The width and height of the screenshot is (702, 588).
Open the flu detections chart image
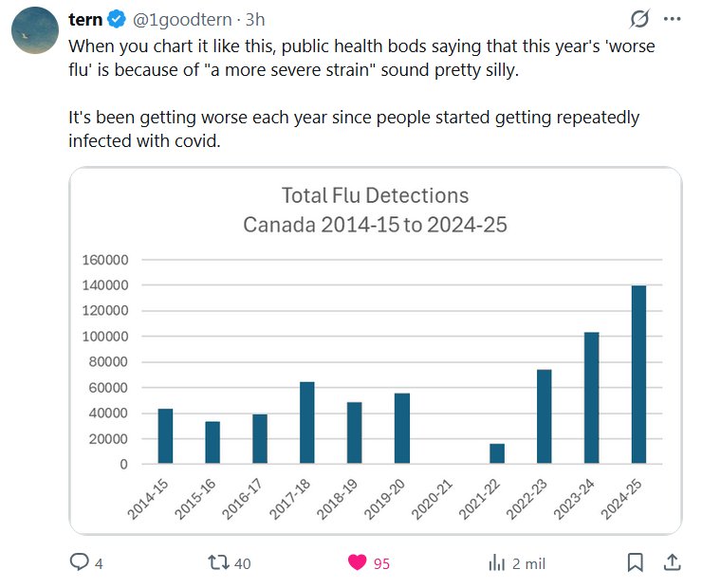tap(375, 351)
